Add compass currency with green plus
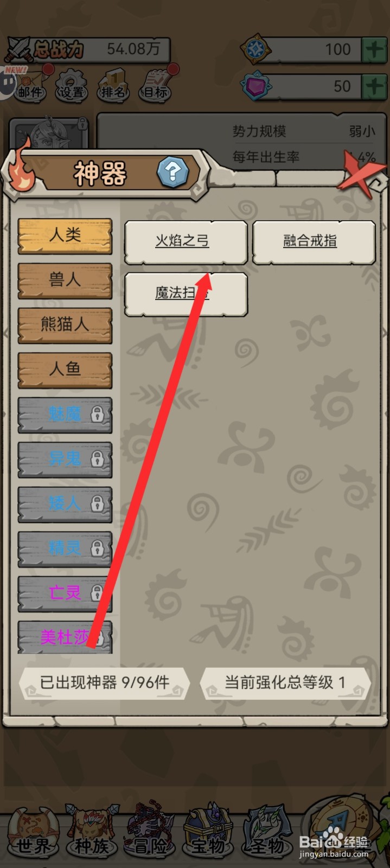The height and width of the screenshot is (868, 390). [x=374, y=49]
